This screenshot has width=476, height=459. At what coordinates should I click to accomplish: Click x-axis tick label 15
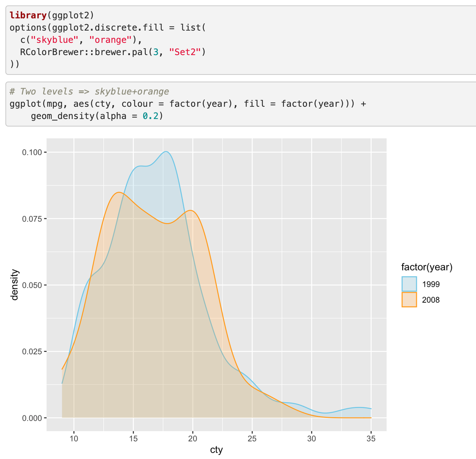[133, 438]
